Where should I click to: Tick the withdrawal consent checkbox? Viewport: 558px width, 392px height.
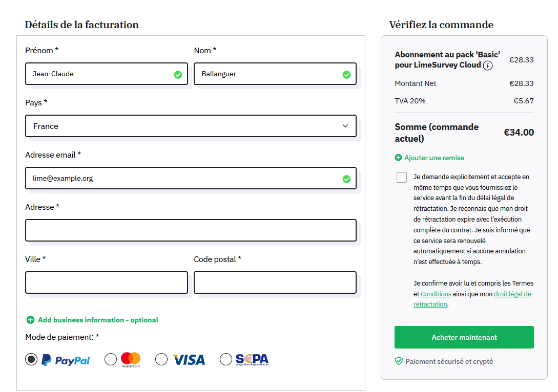(402, 178)
